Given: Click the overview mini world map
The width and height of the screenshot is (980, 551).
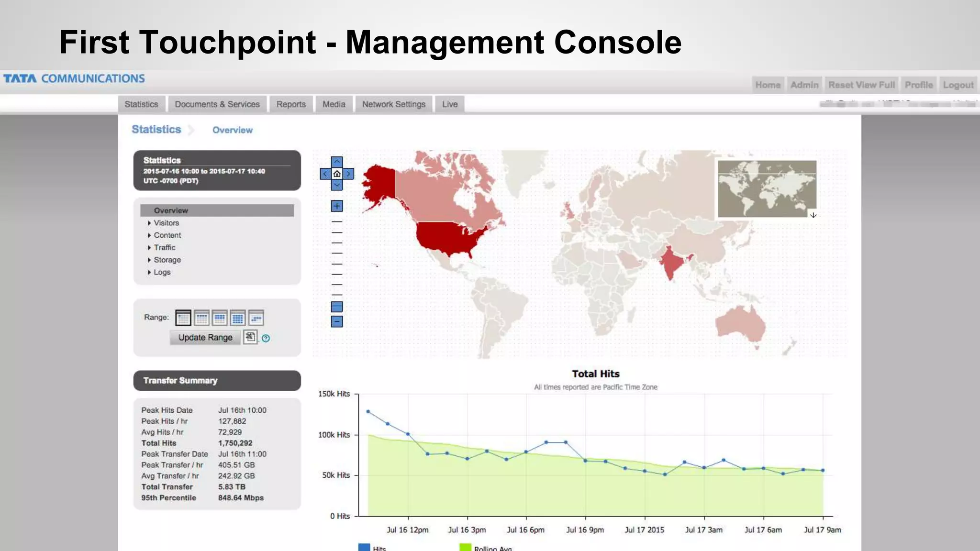Looking at the screenshot, I should click(x=767, y=188).
